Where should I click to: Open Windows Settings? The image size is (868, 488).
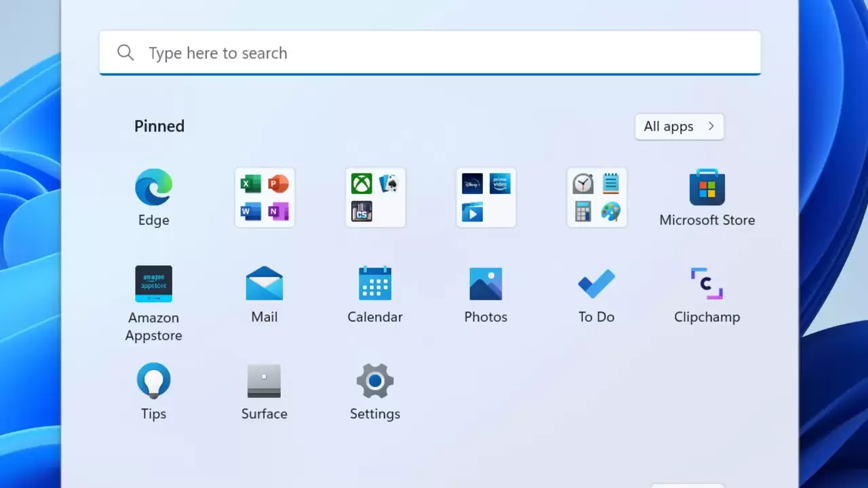coord(375,381)
